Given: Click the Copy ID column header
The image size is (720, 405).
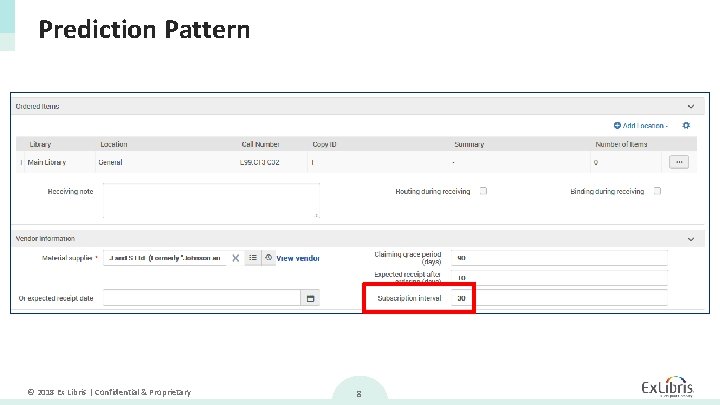Looking at the screenshot, I should pyautogui.click(x=324, y=144).
